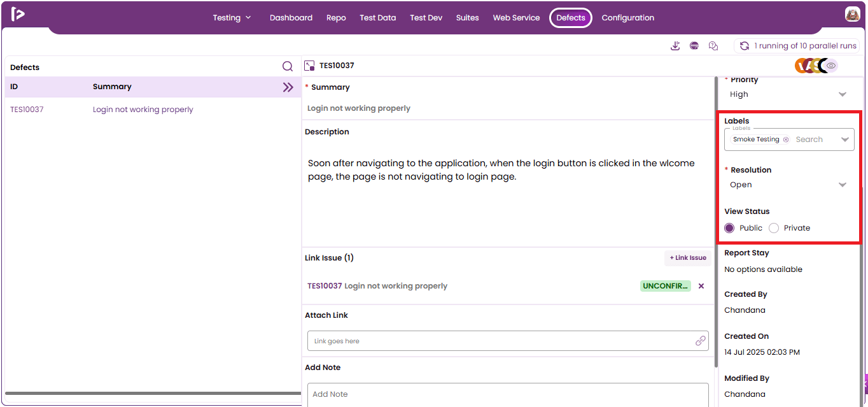
Task: Expand the Labels dropdown arrow
Action: tap(845, 139)
